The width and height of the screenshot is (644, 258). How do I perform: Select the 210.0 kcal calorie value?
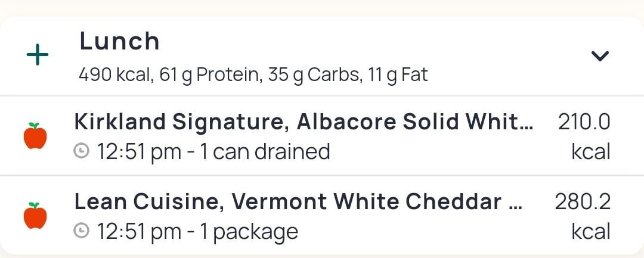(584, 136)
